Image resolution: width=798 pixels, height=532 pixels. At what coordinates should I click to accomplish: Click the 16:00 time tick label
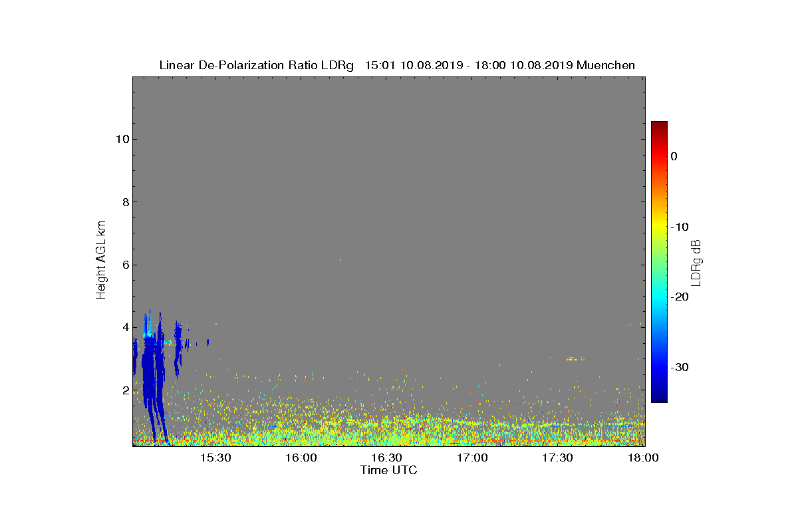(x=301, y=458)
